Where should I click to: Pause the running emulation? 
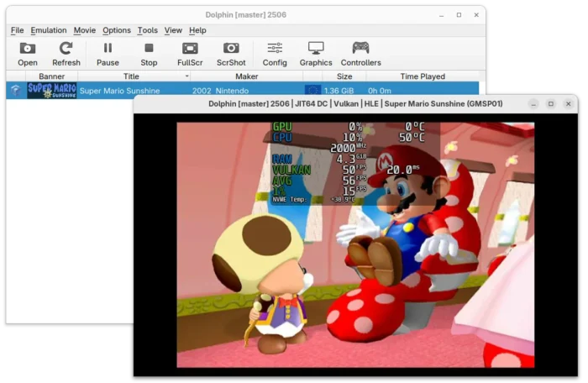coord(108,54)
